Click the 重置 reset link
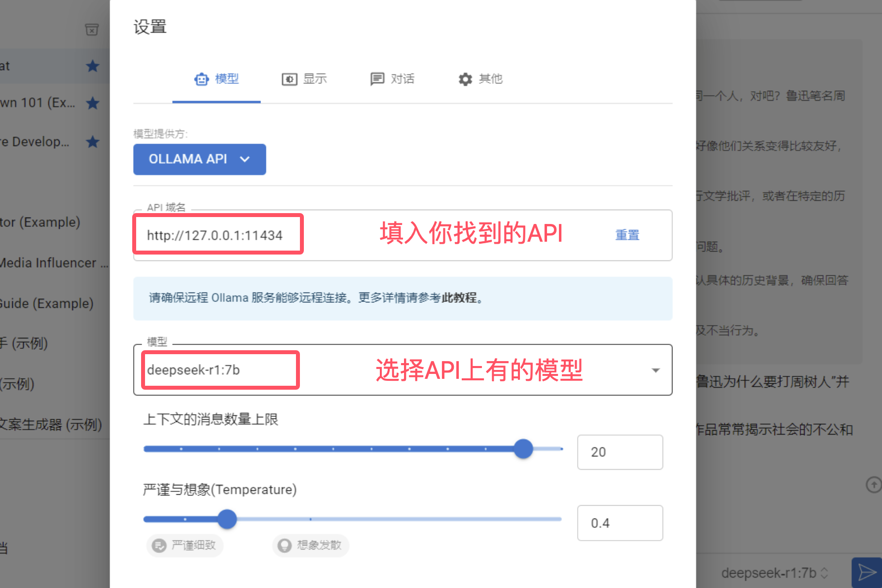Image resolution: width=882 pixels, height=588 pixels. [627, 235]
